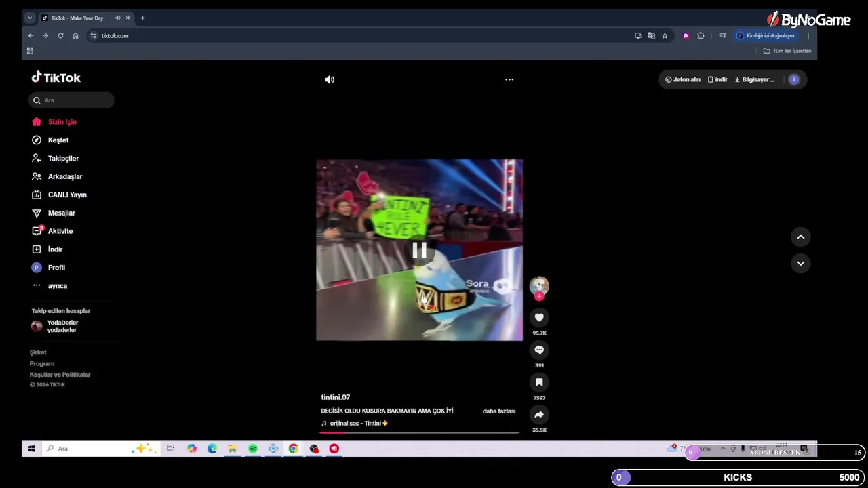Screen dimensions: 868x488
Task: Mute the video with the speaker icon
Action: (x=330, y=79)
